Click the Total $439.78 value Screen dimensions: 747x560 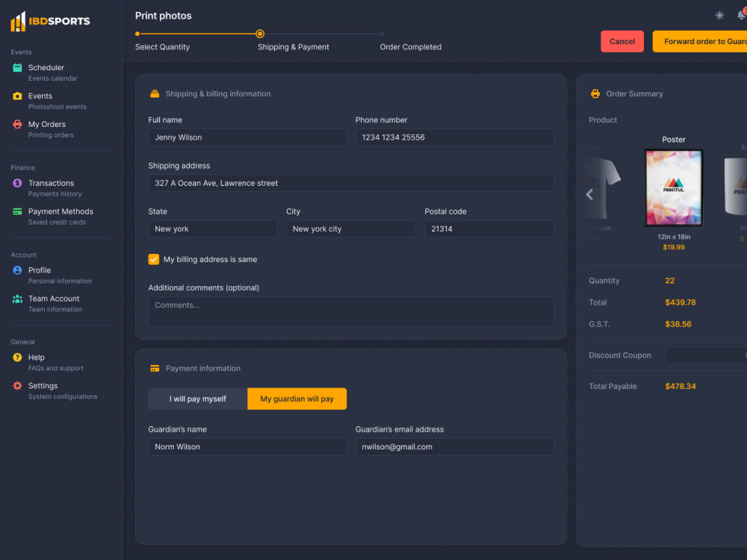click(x=681, y=302)
